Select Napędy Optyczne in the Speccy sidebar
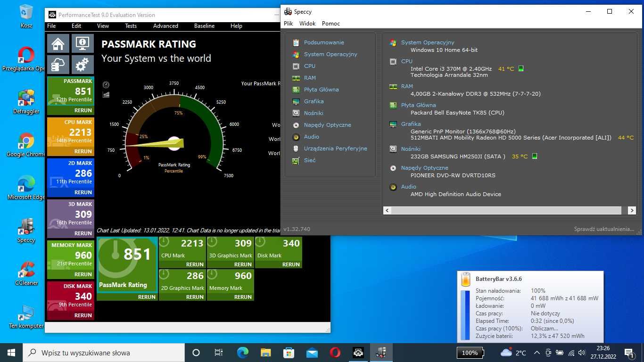 327,125
